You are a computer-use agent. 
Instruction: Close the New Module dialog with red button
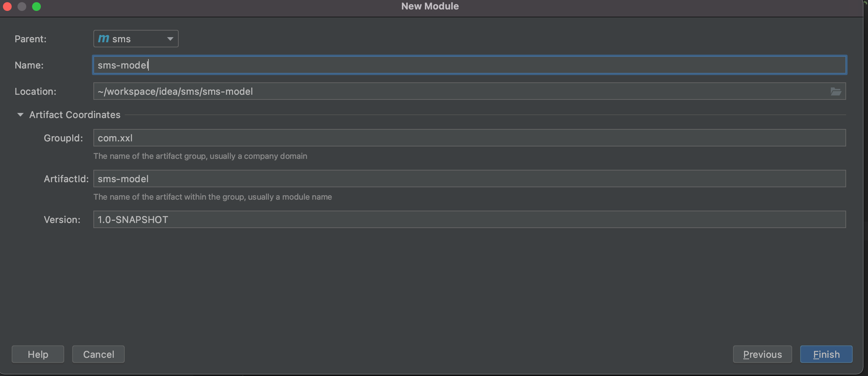tap(7, 7)
